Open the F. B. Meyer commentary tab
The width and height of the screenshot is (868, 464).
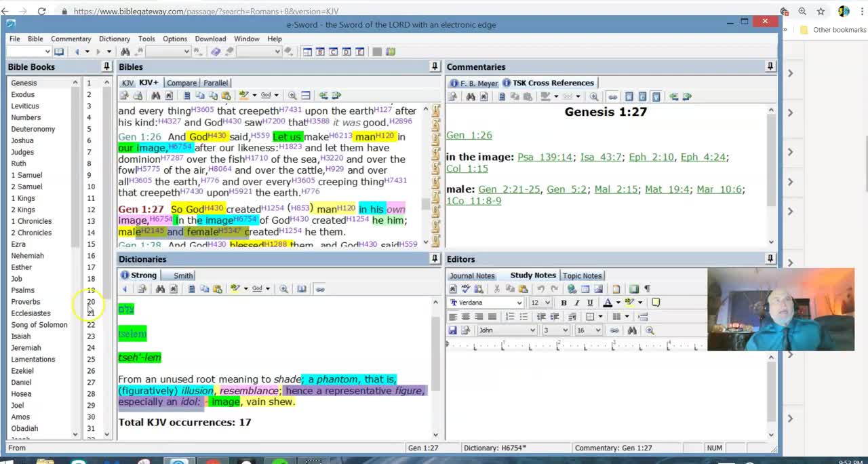474,83
